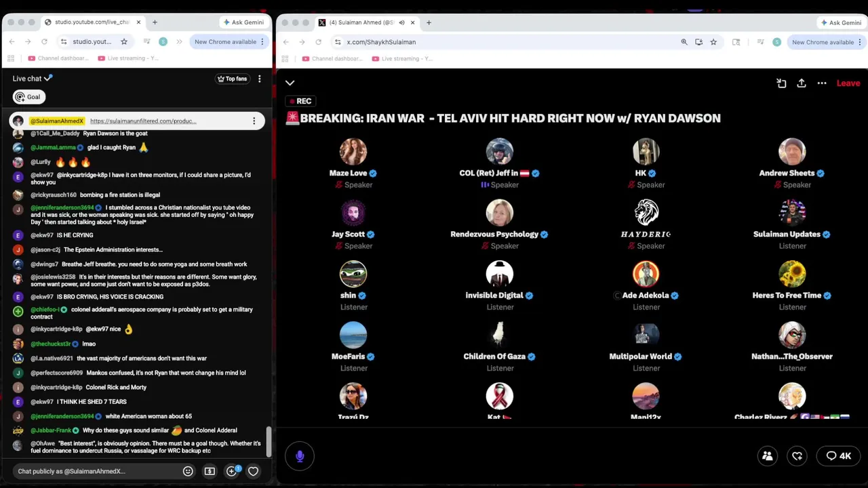Open the 4K comments in the Space
This screenshot has height=488, width=868.
click(x=839, y=456)
